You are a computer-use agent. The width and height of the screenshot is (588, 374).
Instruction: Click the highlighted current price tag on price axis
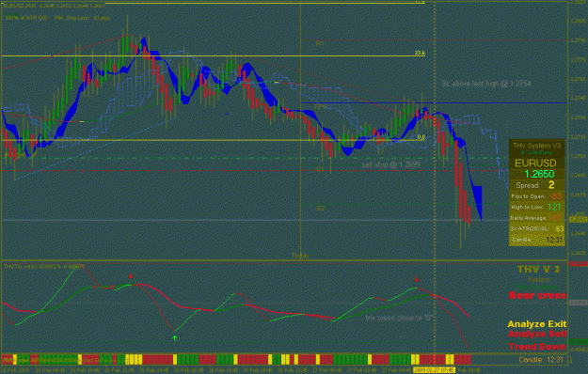tap(579, 219)
